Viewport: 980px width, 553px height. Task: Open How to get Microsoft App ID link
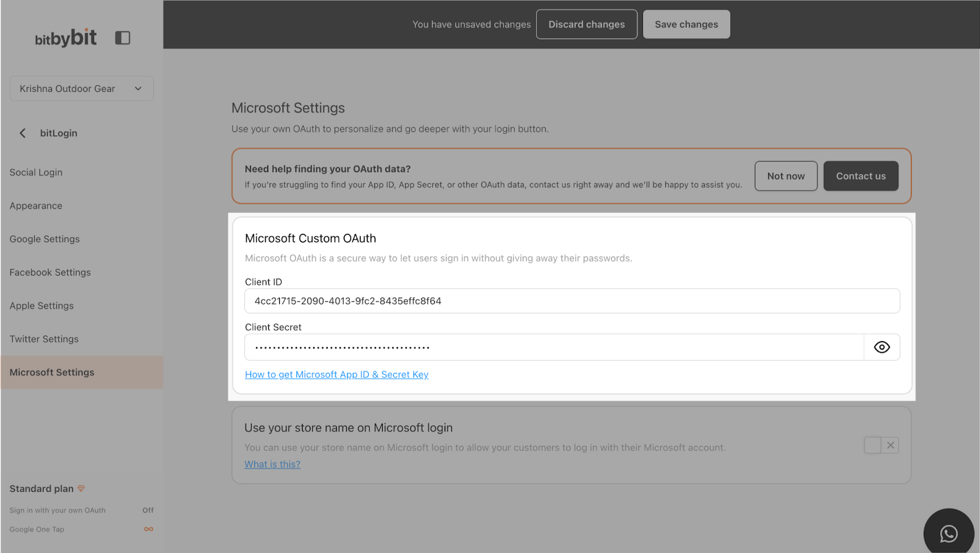tap(337, 375)
